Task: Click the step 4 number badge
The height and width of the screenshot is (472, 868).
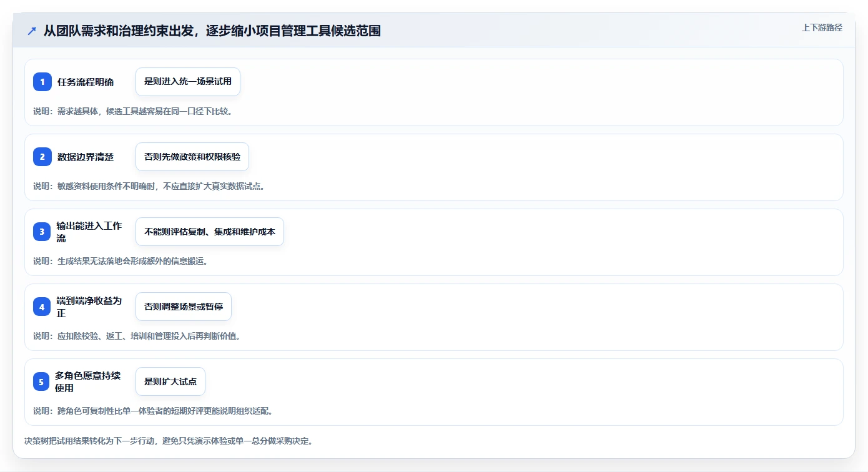Action: [x=42, y=307]
